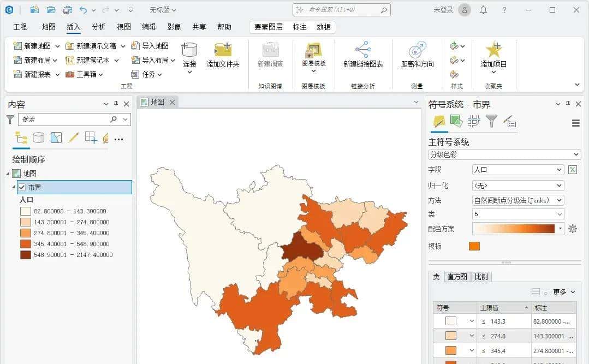Toggle the auto-hide pin on the 内容 panel

(x=116, y=104)
